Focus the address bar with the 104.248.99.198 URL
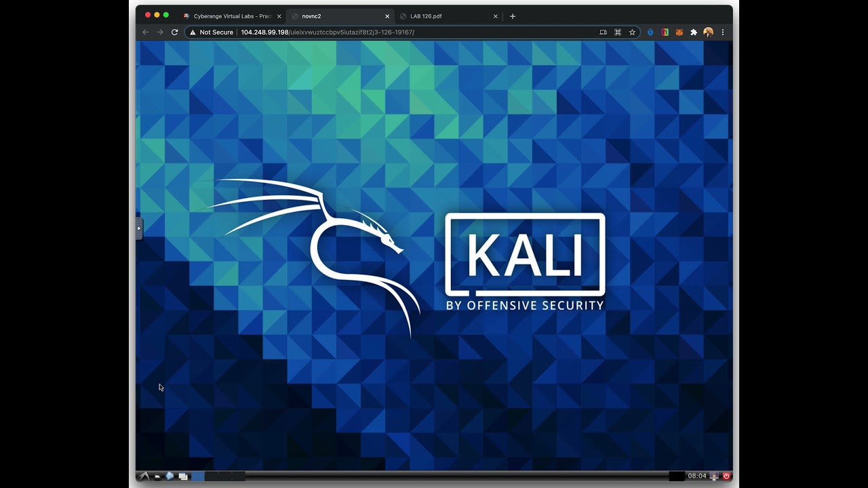 [x=414, y=32]
